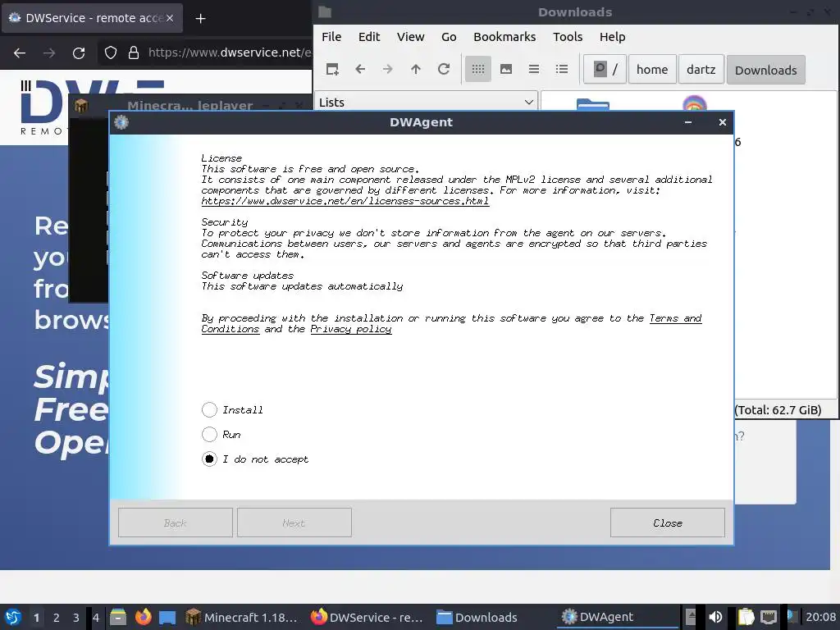Click the volume speaker tray icon
This screenshot has height=630, width=840.
[x=715, y=617]
